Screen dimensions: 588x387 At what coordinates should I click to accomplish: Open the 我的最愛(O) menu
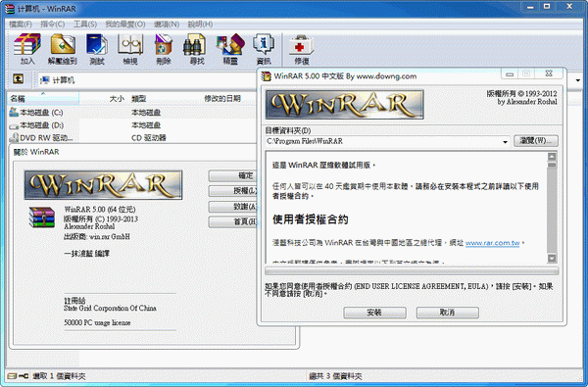(125, 24)
